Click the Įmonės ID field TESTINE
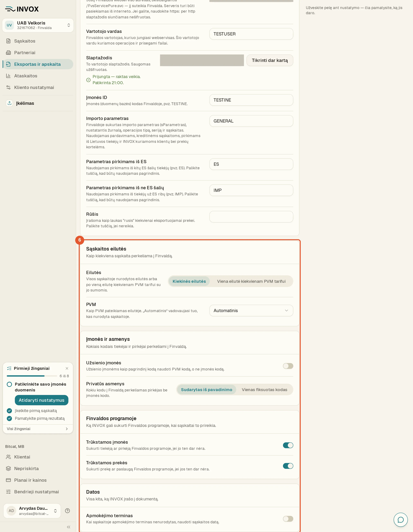The width and height of the screenshot is (413, 532). click(251, 100)
